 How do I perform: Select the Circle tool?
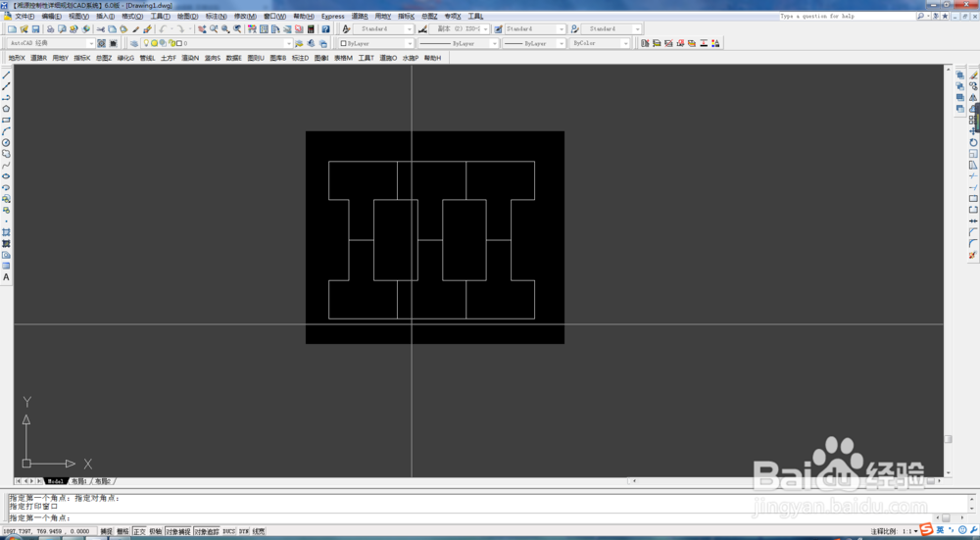(x=6, y=142)
